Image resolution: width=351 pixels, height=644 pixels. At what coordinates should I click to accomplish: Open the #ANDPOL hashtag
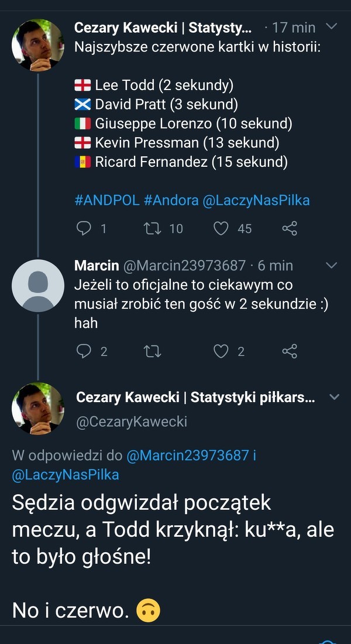(107, 200)
